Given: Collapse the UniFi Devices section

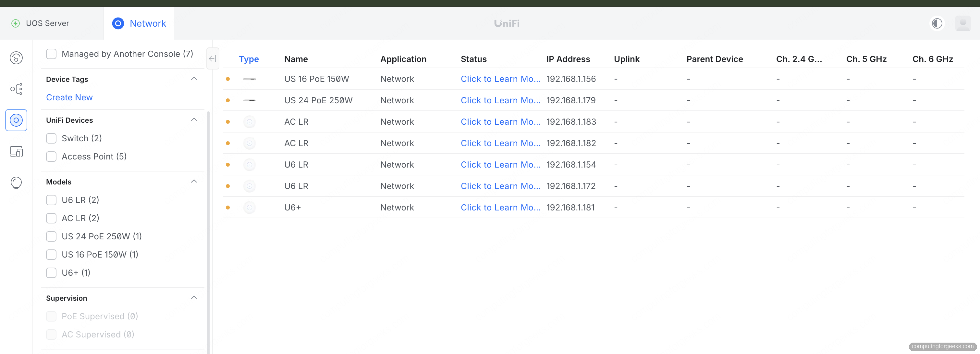Looking at the screenshot, I should [194, 120].
